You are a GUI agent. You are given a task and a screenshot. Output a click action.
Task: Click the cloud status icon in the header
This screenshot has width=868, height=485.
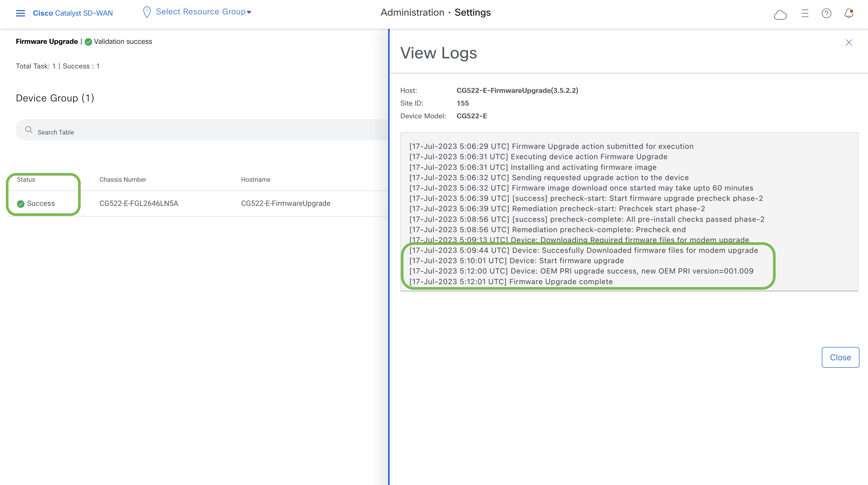(x=781, y=14)
